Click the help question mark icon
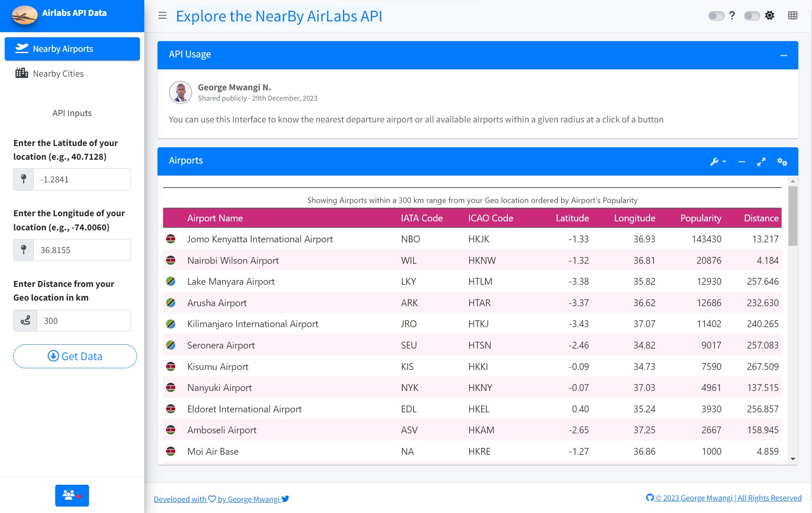 pos(732,15)
